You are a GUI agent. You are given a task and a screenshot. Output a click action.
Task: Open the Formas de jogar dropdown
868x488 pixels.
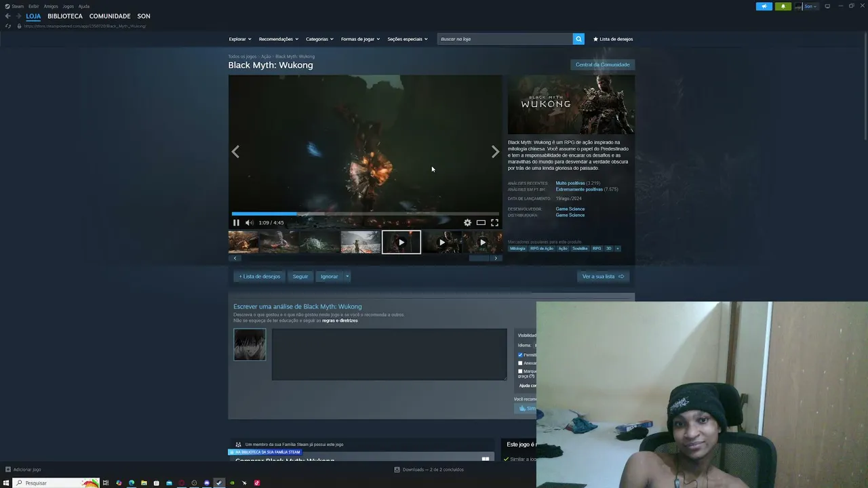pyautogui.click(x=360, y=39)
